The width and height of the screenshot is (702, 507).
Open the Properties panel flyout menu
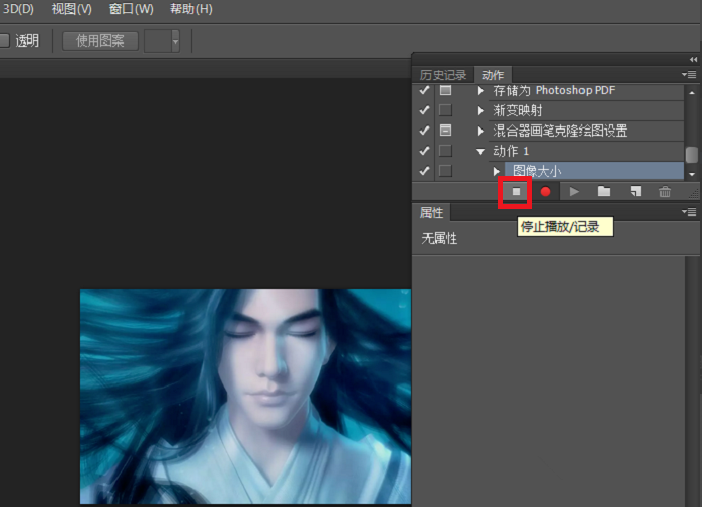(689, 211)
